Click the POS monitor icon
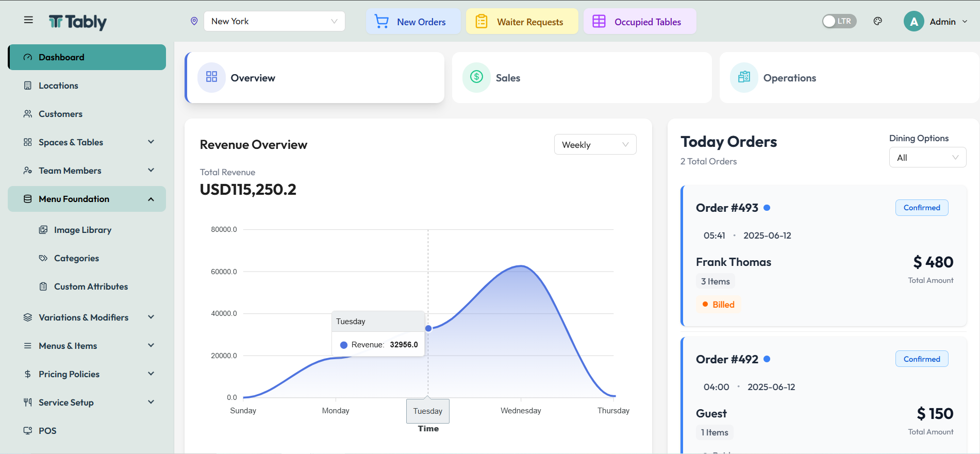Viewport: 980px width, 454px height. point(28,431)
